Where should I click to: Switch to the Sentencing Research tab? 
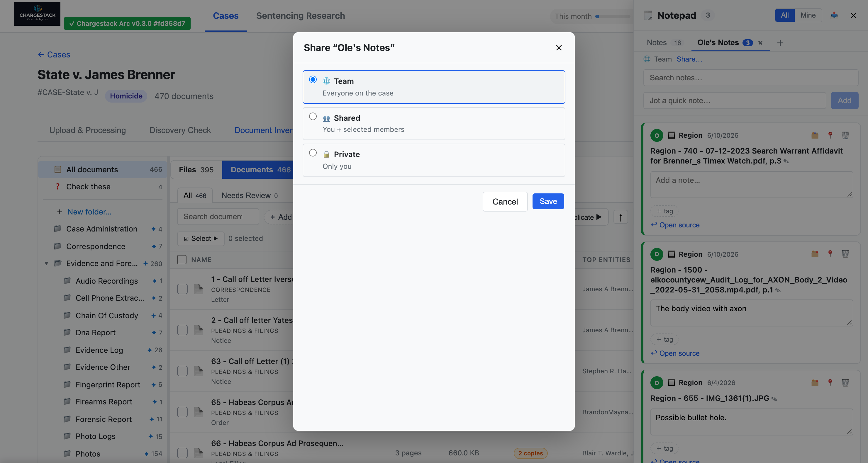tap(300, 16)
